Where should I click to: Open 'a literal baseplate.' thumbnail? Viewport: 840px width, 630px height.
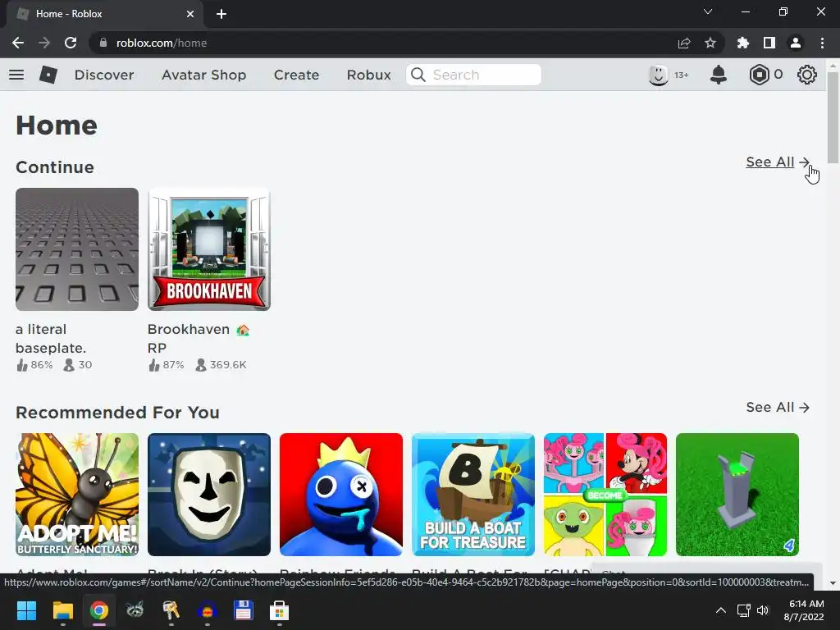[x=76, y=249]
